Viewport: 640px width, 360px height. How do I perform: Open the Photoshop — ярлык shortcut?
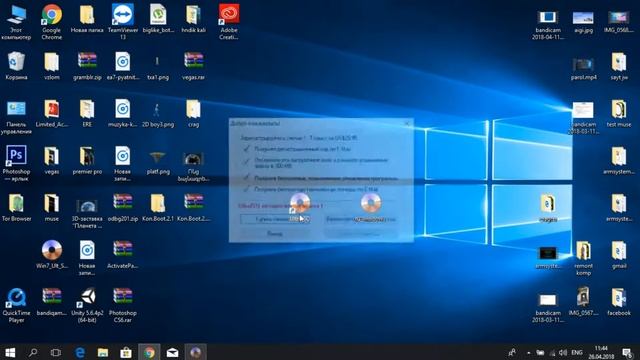[16, 164]
